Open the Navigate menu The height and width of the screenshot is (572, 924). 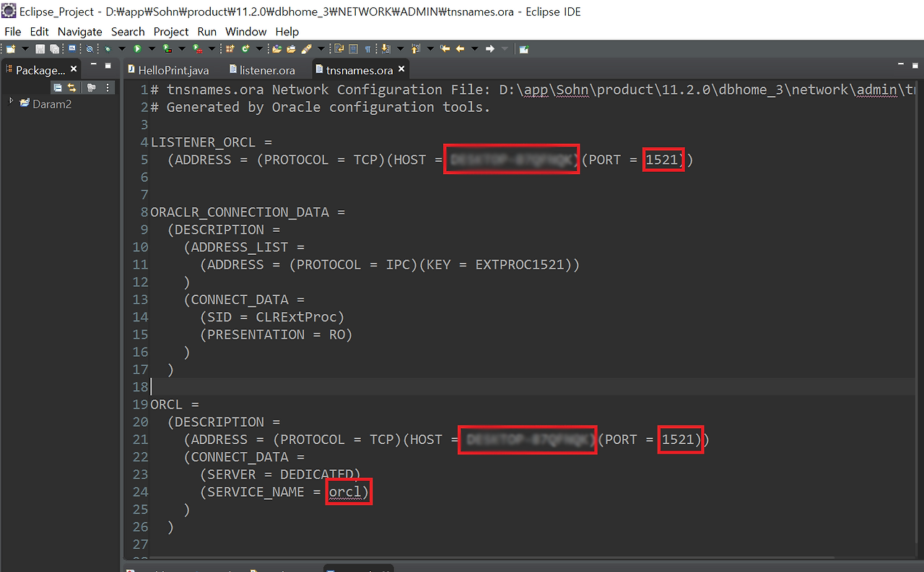point(79,31)
